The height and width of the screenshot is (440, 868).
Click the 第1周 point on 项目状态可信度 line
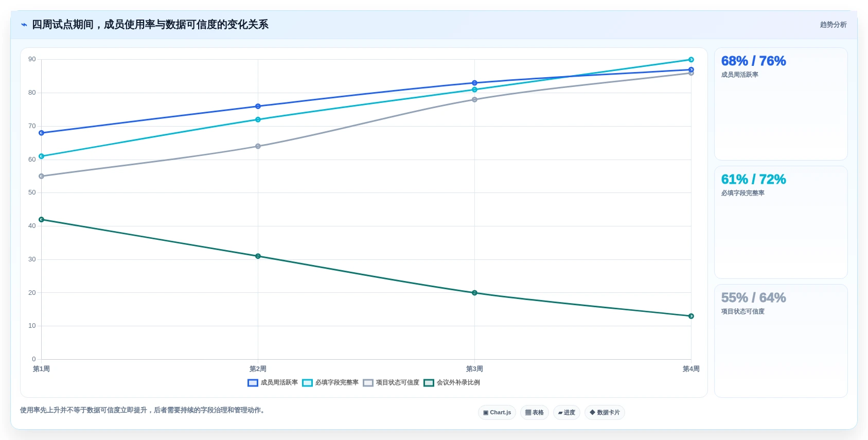tap(42, 177)
